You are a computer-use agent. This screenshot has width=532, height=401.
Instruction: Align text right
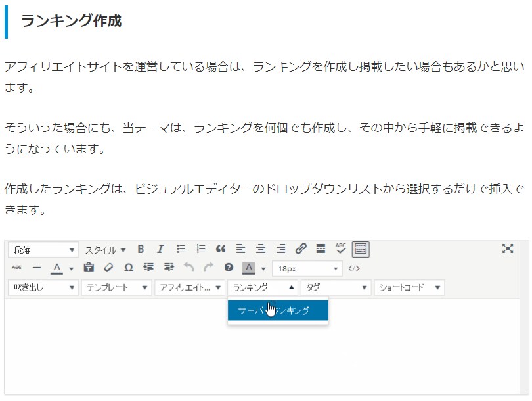pyautogui.click(x=280, y=249)
